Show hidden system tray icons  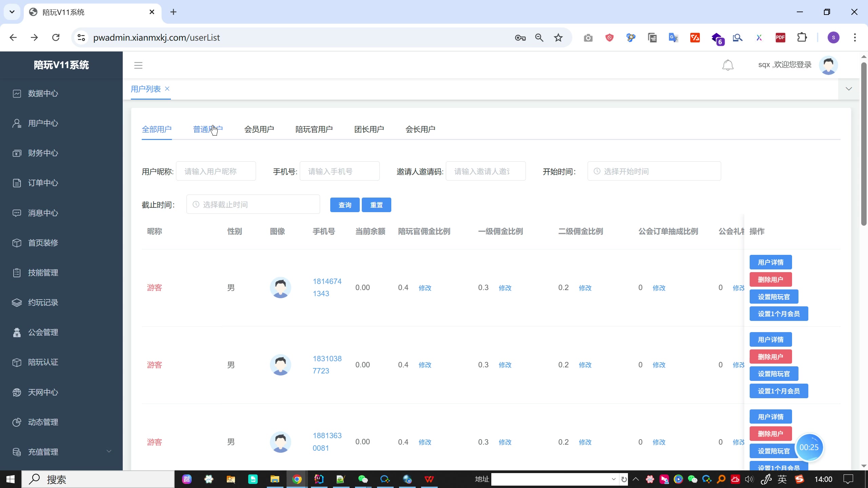point(636,479)
